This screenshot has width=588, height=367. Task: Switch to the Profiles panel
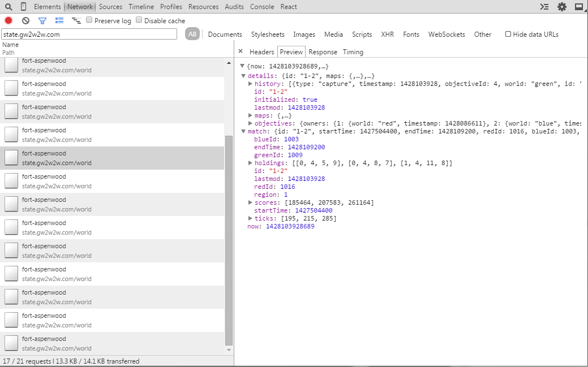point(171,7)
